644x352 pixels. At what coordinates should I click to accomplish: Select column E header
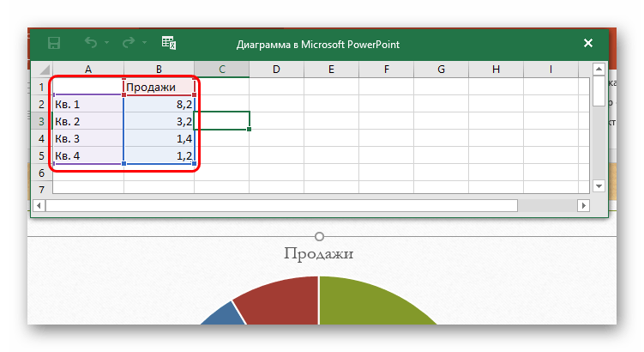point(332,69)
